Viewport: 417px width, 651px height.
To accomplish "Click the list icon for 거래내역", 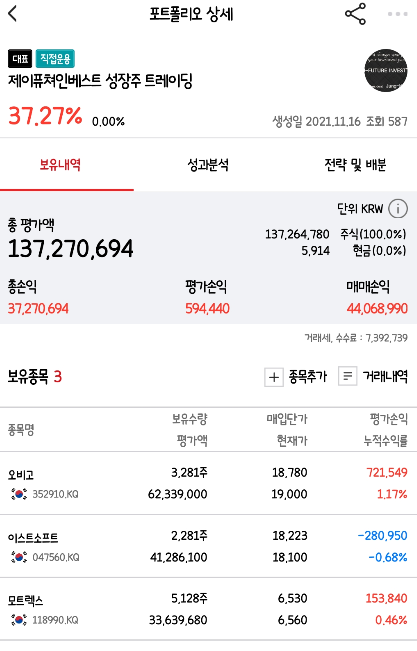I will point(348,377).
